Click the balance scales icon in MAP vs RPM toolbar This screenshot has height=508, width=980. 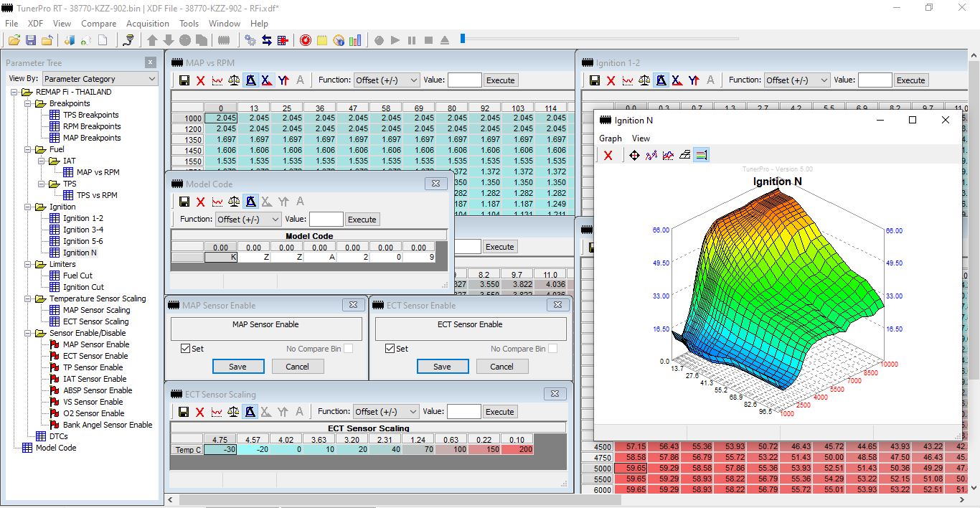tap(234, 80)
